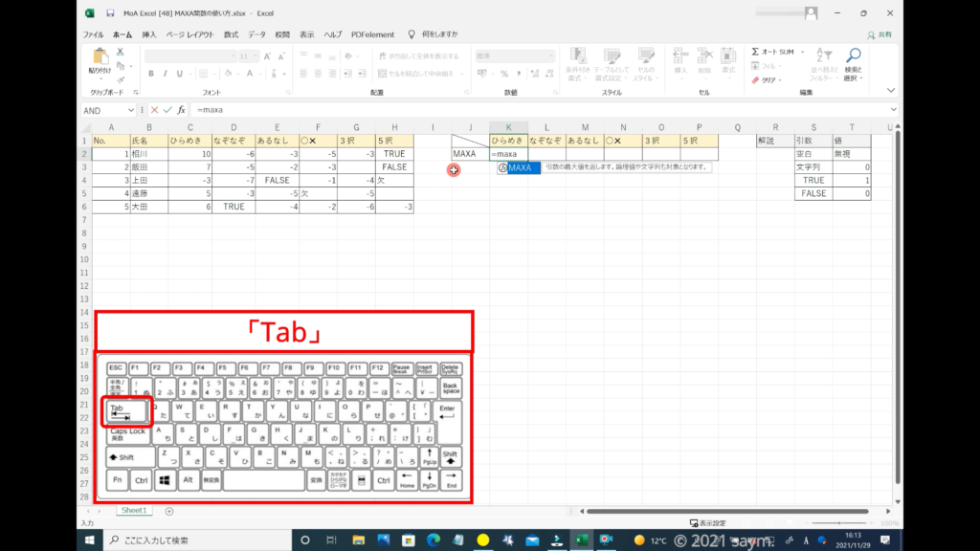Click the Insert Function fx icon
Screen dimensions: 980x551
[181, 110]
